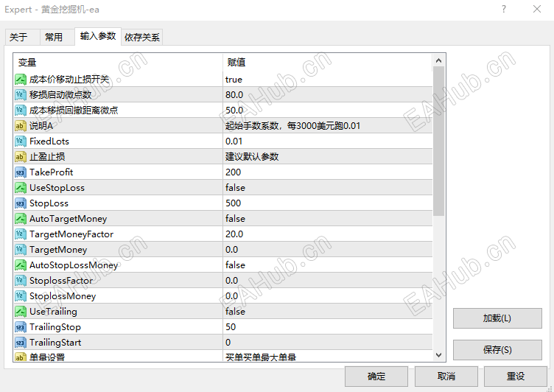Click the integer icon beside StopLoss
The width and height of the screenshot is (554, 392).
(21, 203)
